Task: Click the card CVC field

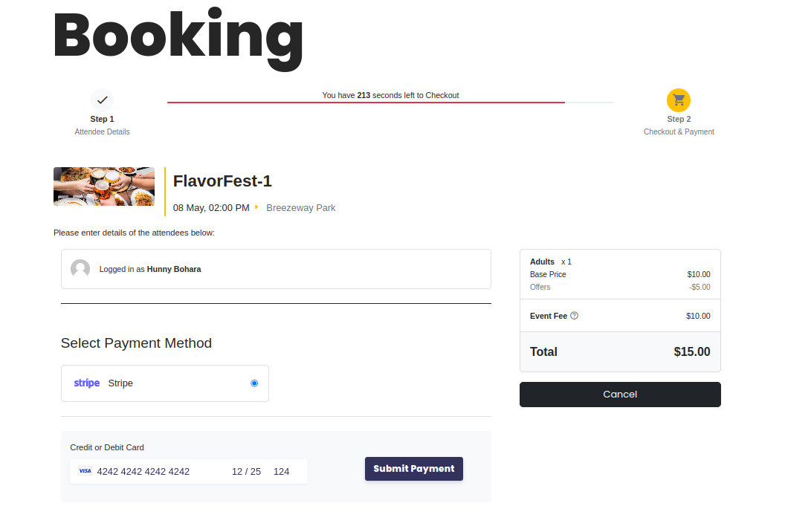Action: tap(282, 472)
